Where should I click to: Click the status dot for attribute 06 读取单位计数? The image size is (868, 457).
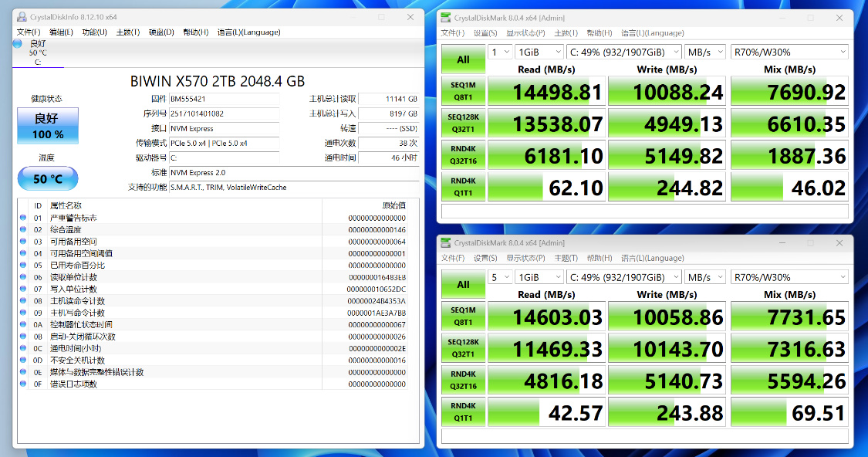23,277
